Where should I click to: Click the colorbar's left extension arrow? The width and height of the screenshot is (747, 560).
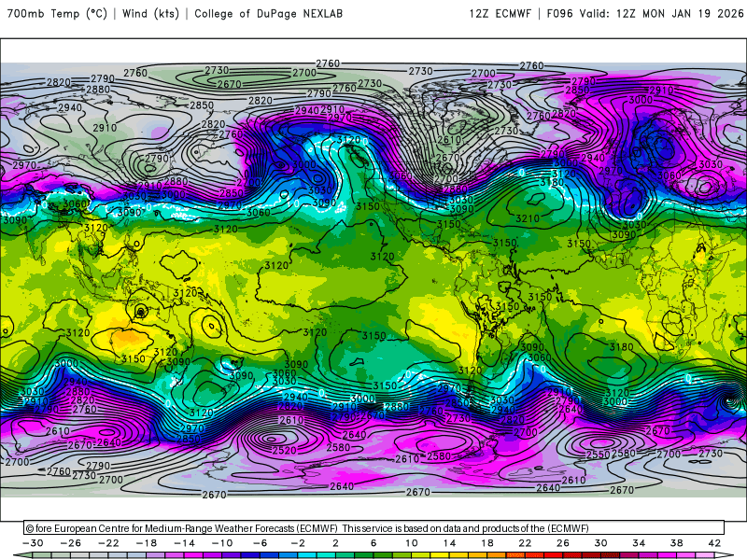point(22,555)
